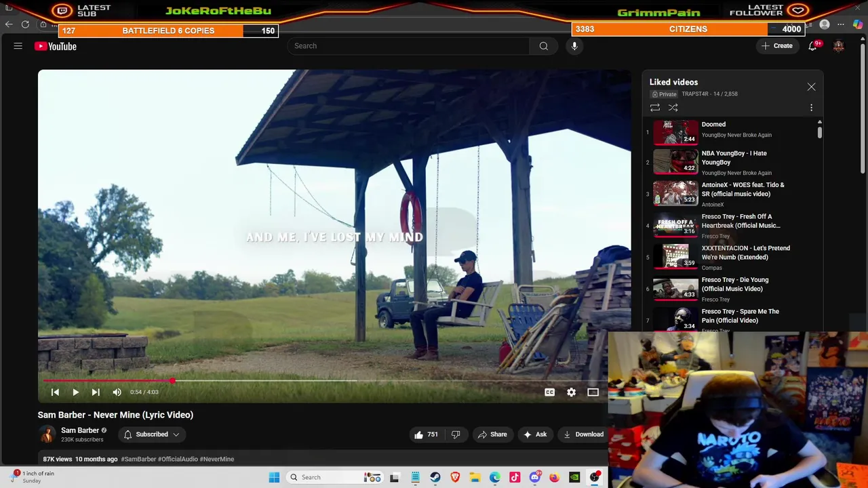Like the video with thumbs up
Image resolution: width=868 pixels, height=488 pixels.
(x=427, y=434)
